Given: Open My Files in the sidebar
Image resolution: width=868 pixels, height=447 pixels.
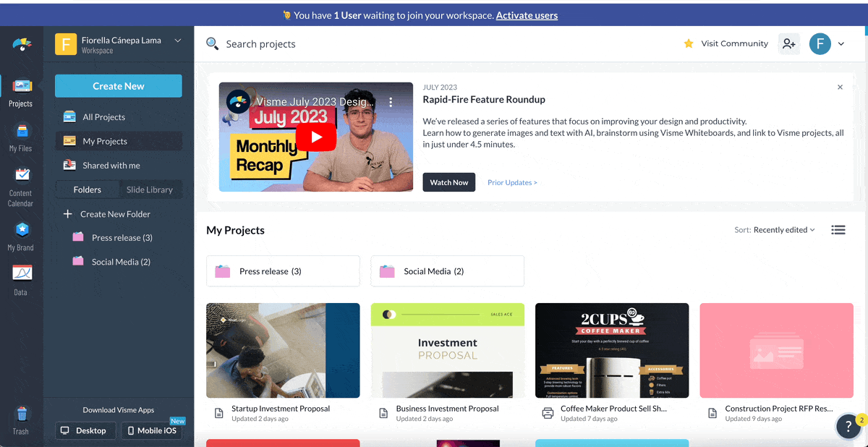Looking at the screenshot, I should pyautogui.click(x=20, y=137).
